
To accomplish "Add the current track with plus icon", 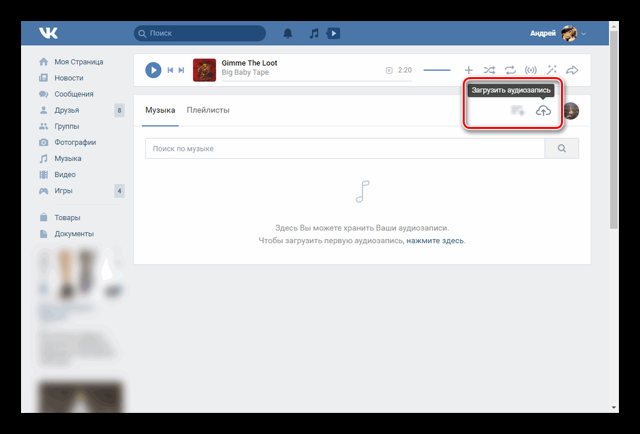I will [468, 70].
